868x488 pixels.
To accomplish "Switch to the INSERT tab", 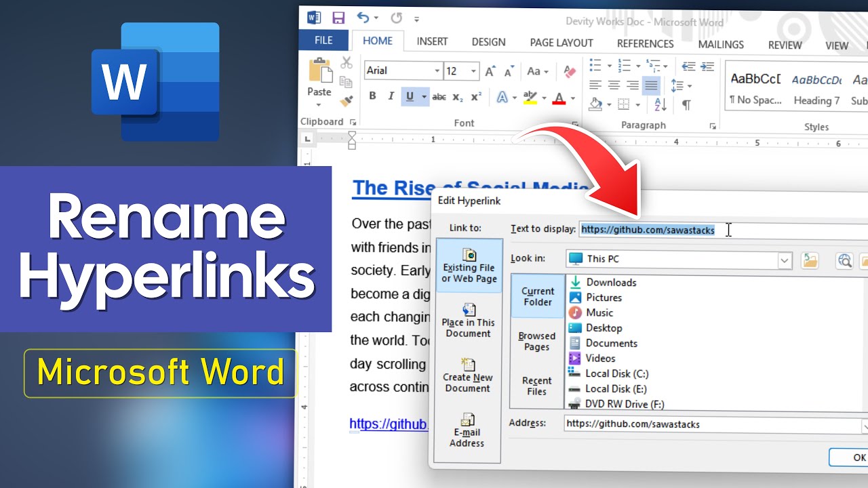I will [x=432, y=42].
